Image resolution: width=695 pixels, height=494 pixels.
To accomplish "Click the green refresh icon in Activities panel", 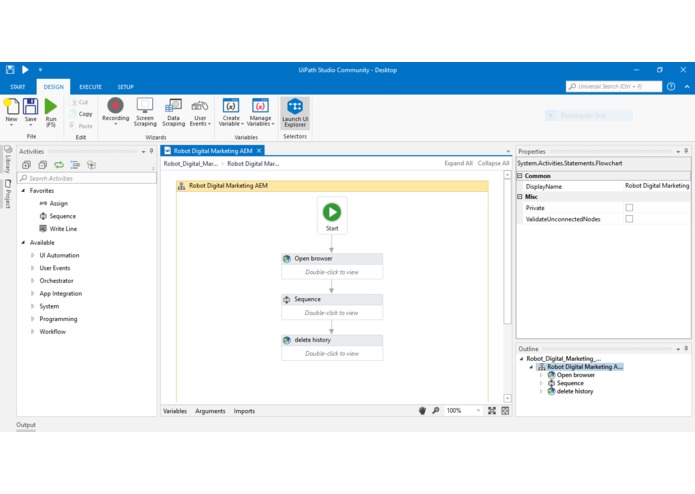I will [59, 165].
